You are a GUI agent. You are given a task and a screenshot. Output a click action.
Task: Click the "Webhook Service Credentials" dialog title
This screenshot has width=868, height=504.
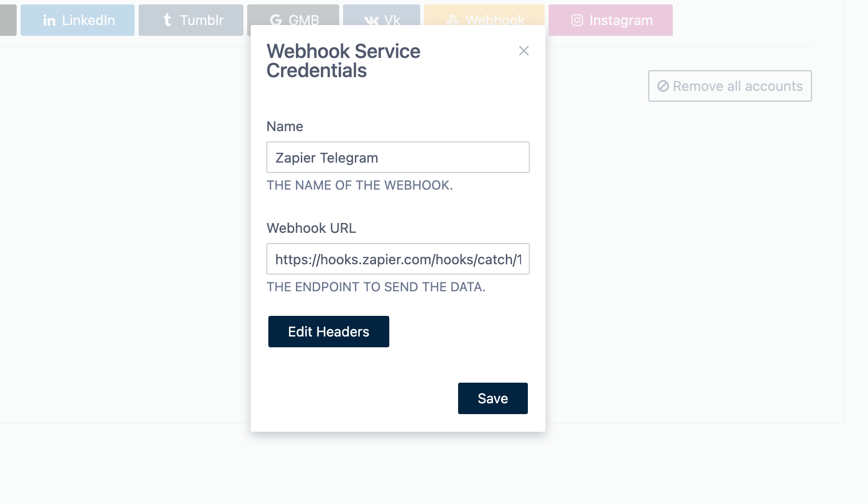coord(343,61)
